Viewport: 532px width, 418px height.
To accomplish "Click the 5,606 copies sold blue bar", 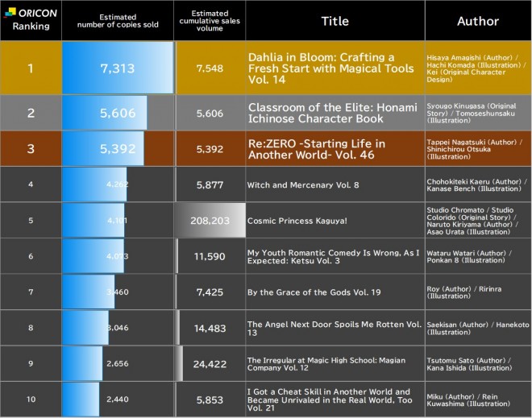I will (x=105, y=113).
